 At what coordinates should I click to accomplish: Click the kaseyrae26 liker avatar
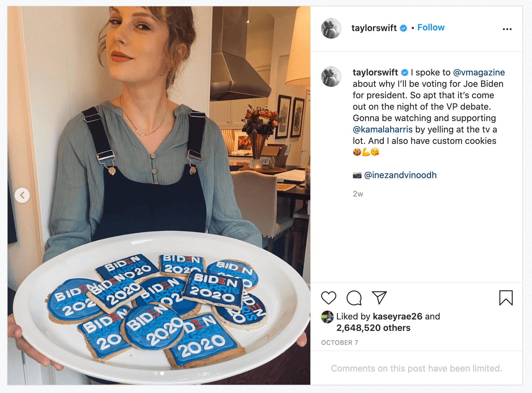[x=327, y=317]
